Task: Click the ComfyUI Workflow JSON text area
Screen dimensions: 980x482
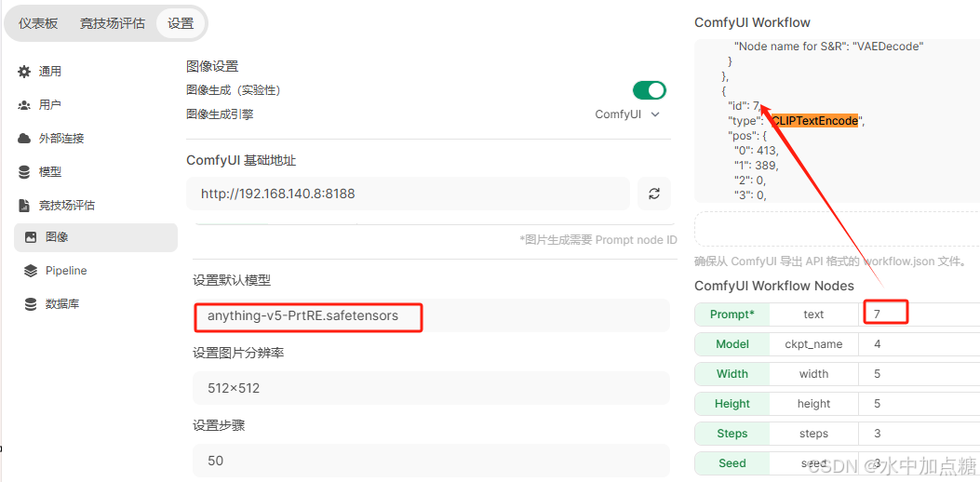Action: pos(837,121)
